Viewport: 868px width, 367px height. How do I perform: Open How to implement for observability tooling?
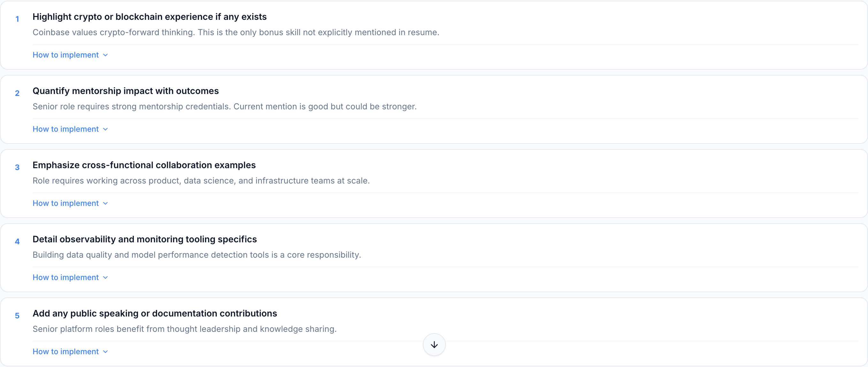70,277
